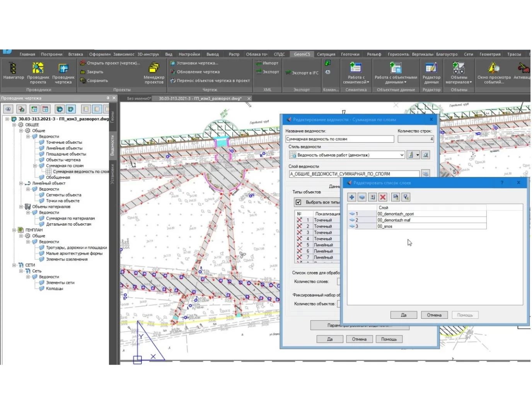Toggle the X mark on row 5 Линейный

click(x=299, y=245)
